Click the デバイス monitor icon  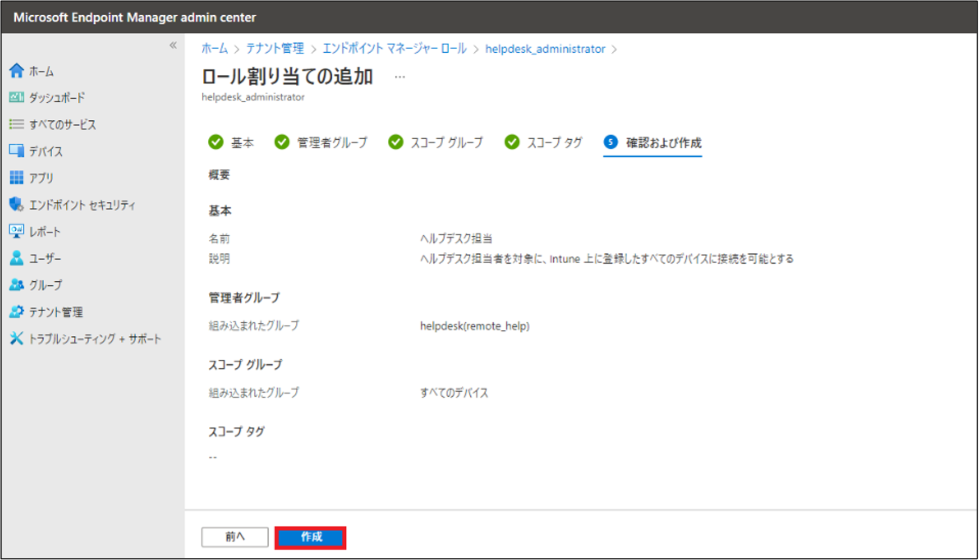tap(17, 151)
